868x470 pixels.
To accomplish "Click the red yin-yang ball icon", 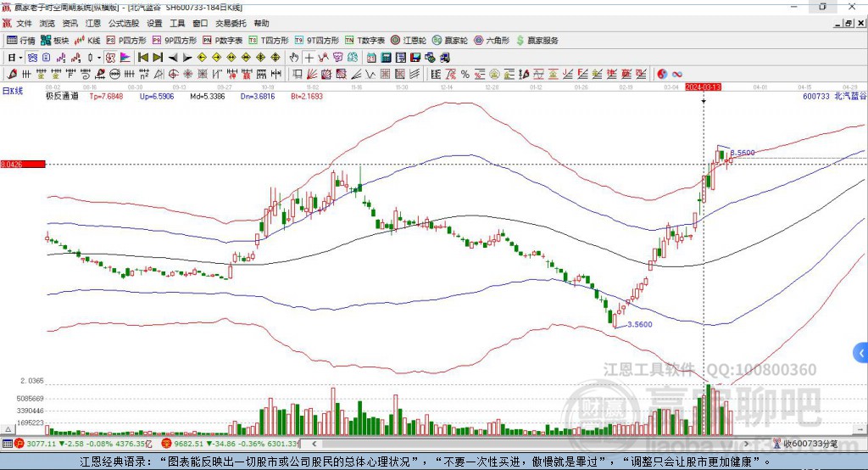I will pos(662,74).
